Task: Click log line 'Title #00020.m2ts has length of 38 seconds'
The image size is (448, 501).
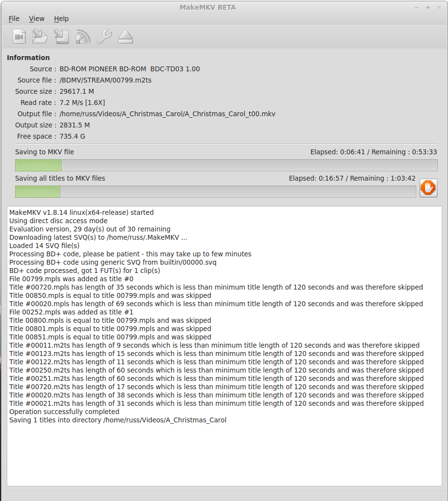Action: pyautogui.click(x=217, y=395)
